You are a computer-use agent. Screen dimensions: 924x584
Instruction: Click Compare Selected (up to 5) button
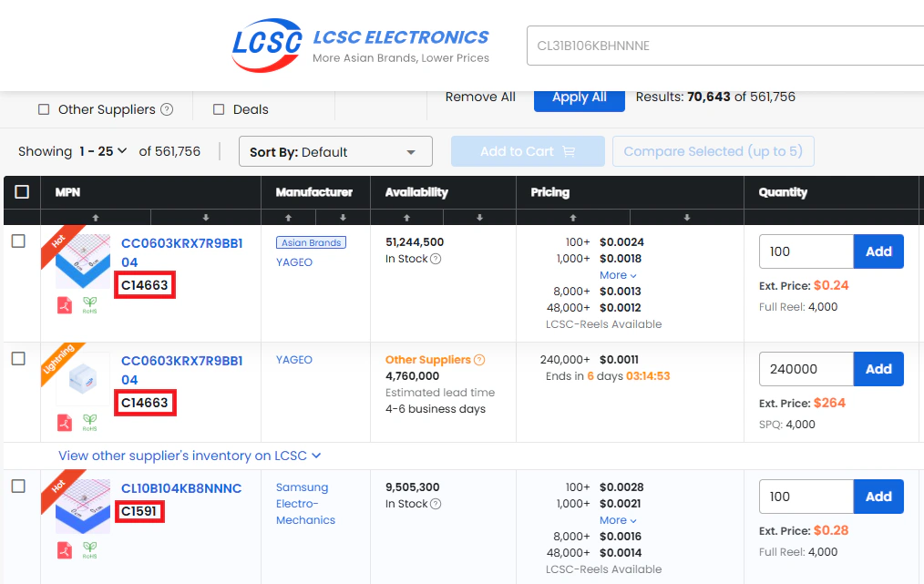(x=713, y=151)
